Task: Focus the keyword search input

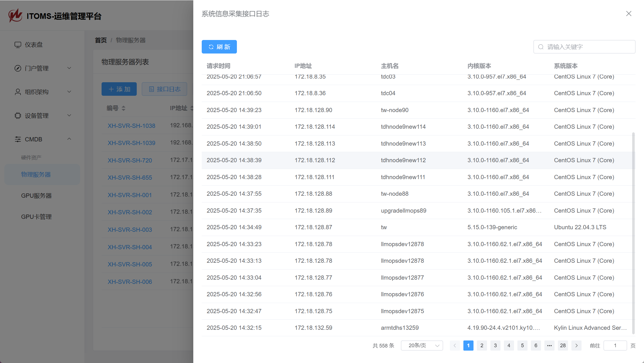Action: 584,47
